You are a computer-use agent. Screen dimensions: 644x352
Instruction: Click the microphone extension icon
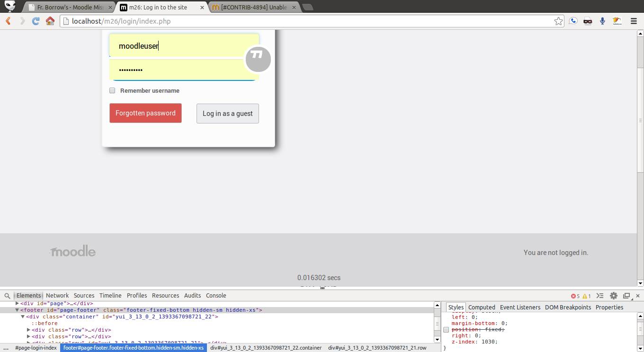pos(602,21)
